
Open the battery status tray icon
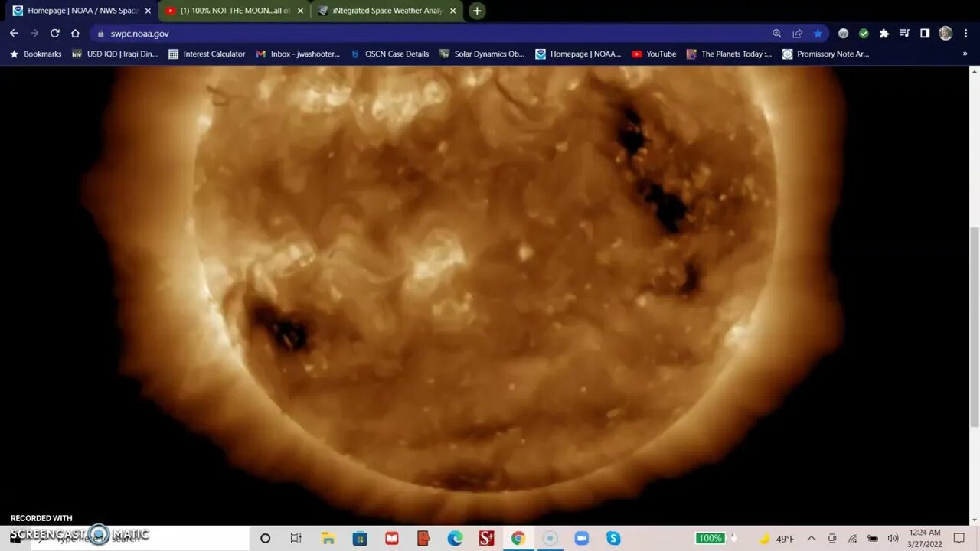(x=873, y=539)
